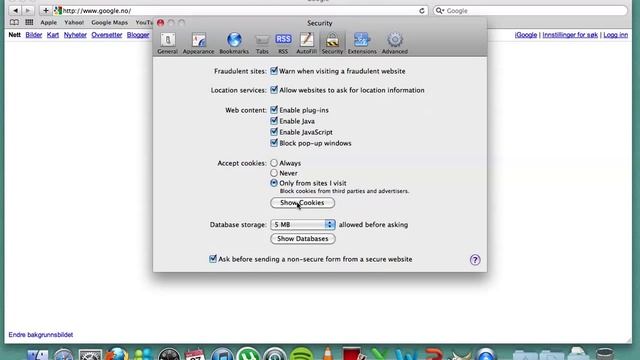
Task: Go forward with the browser forward arrow
Action: tap(27, 10)
